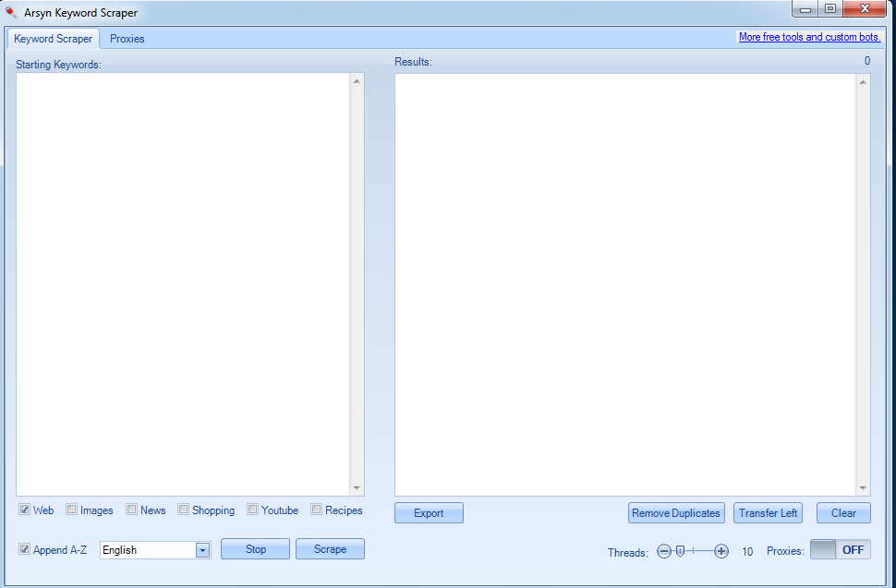This screenshot has width=896, height=588.
Task: Export the results list
Action: point(429,513)
